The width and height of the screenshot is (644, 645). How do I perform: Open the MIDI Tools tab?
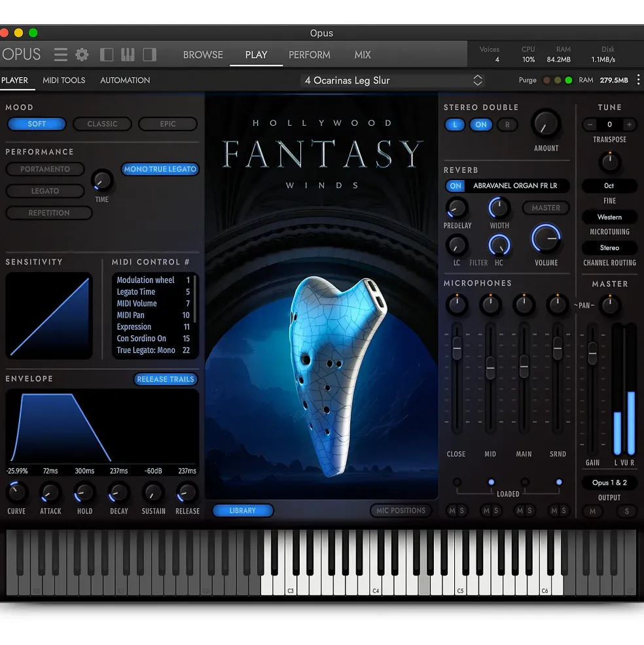click(63, 80)
